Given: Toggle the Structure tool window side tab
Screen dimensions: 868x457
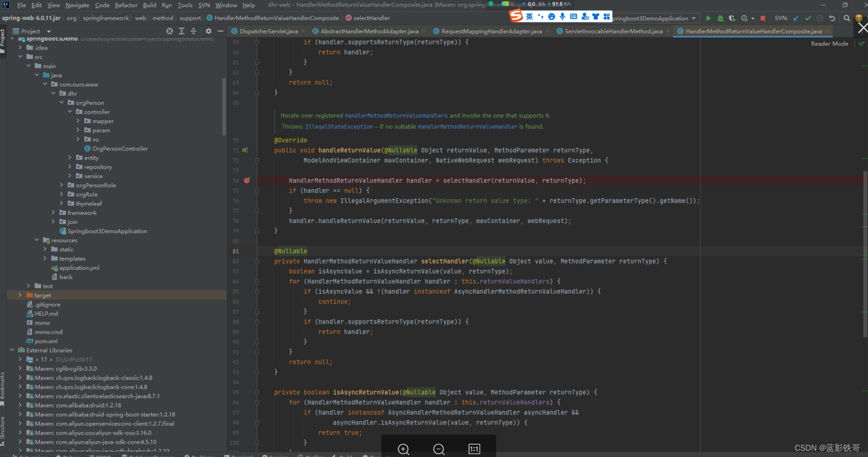Looking at the screenshot, I should pos(3,431).
